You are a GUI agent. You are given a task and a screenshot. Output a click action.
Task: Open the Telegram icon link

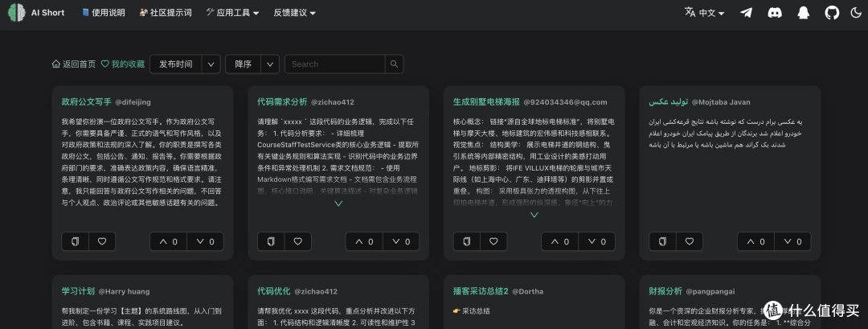(746, 13)
